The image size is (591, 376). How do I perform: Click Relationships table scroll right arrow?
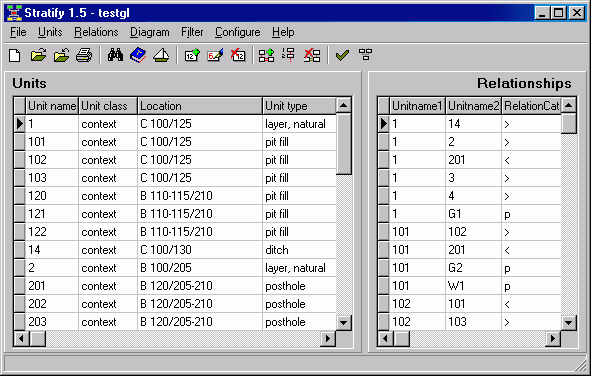click(x=553, y=339)
